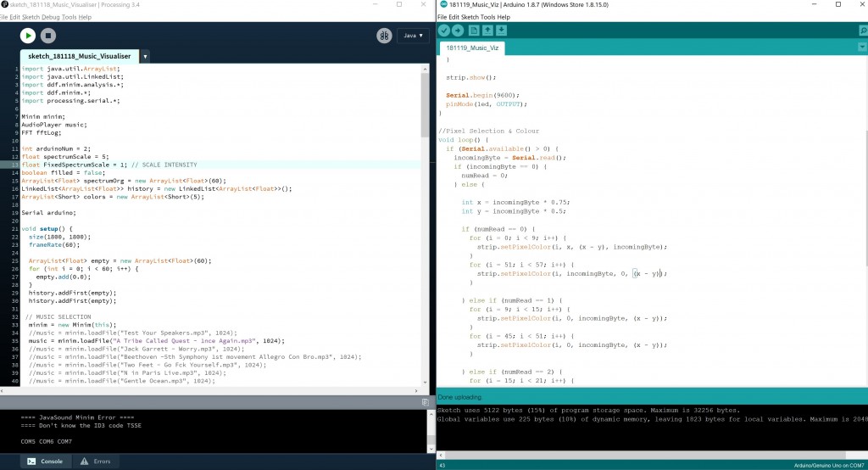The image size is (868, 470).
Task: Run the Processing sketch
Action: (x=28, y=36)
